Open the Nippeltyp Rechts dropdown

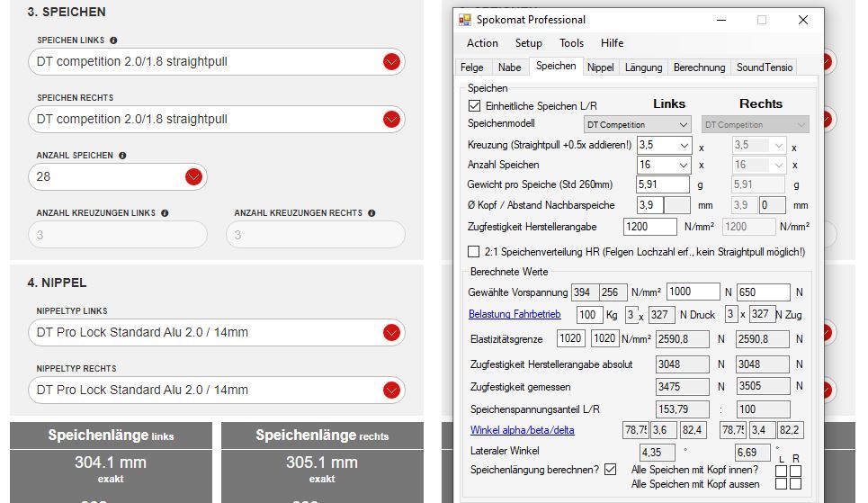(x=391, y=390)
